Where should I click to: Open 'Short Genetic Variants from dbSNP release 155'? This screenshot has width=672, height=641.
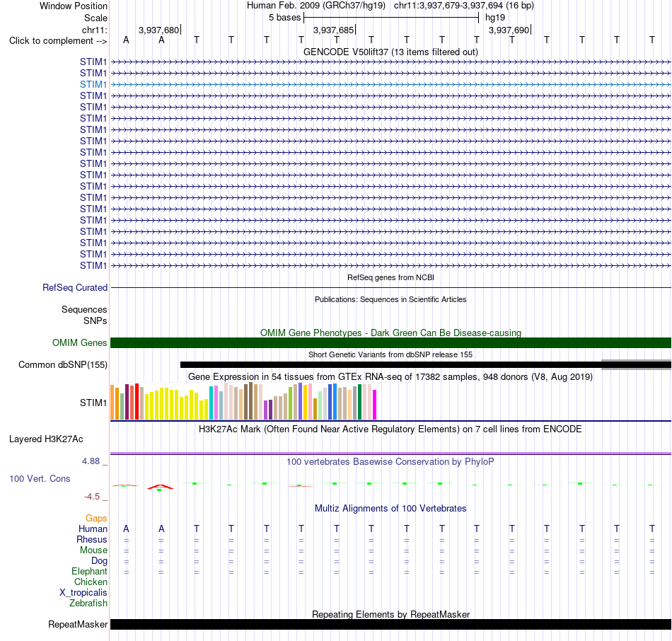pos(390,354)
